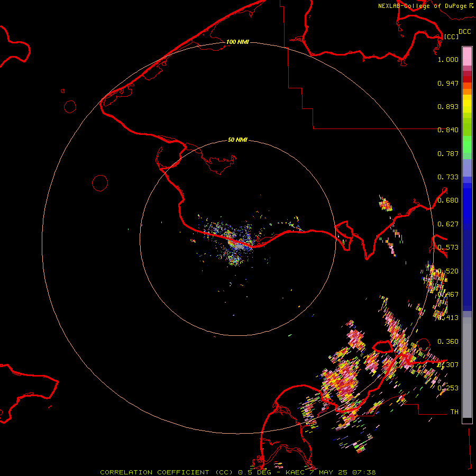The image size is (476, 476).
Task: Select the 0.787 scale value
Action: (x=448, y=153)
